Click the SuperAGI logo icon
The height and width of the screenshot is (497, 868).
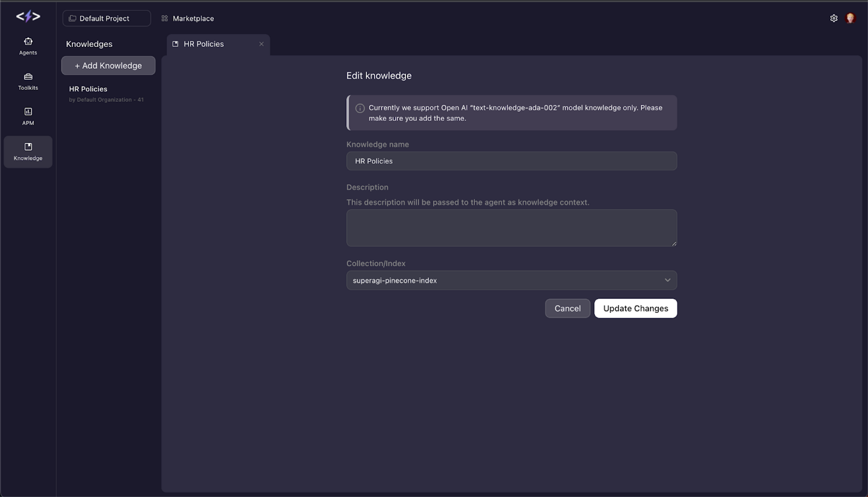pos(28,16)
